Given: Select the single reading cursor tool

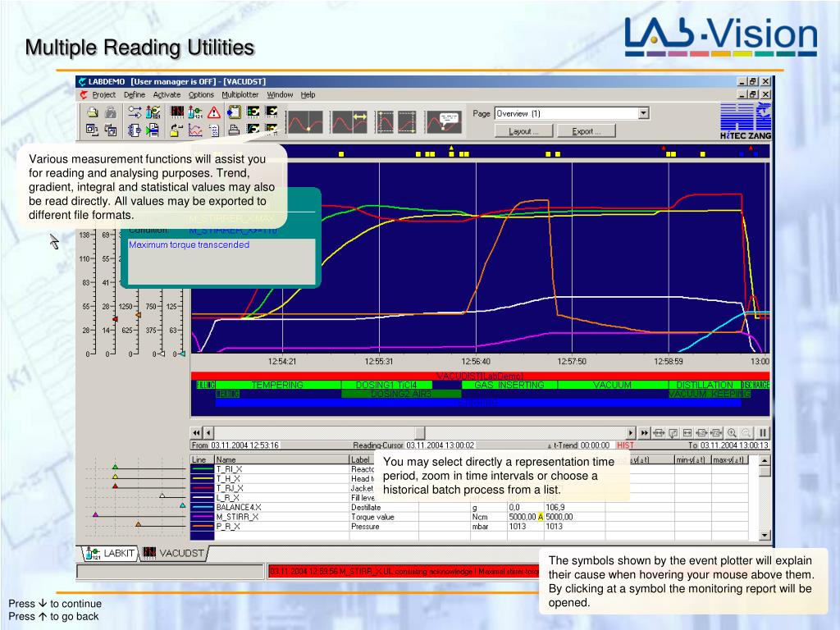Looking at the screenshot, I should (305, 121).
